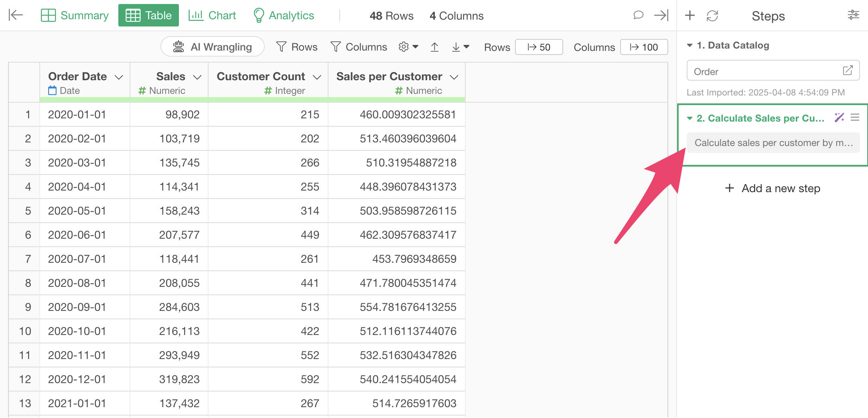Select the Sales value 158,243
The width and height of the screenshot is (868, 418).
[x=169, y=211]
